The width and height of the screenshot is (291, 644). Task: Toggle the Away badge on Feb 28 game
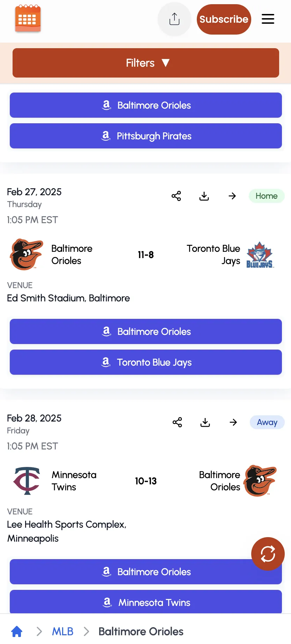pyautogui.click(x=267, y=422)
